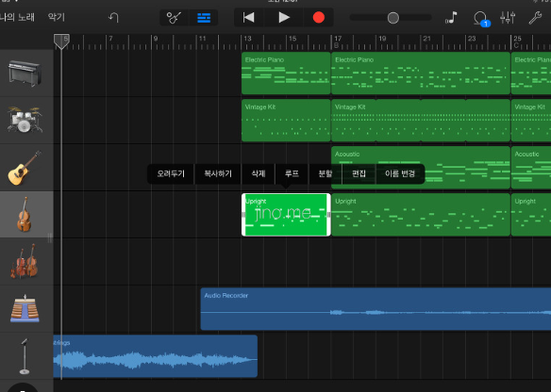
Task: Select the Vintage Kit drums track icon
Action: 25,120
